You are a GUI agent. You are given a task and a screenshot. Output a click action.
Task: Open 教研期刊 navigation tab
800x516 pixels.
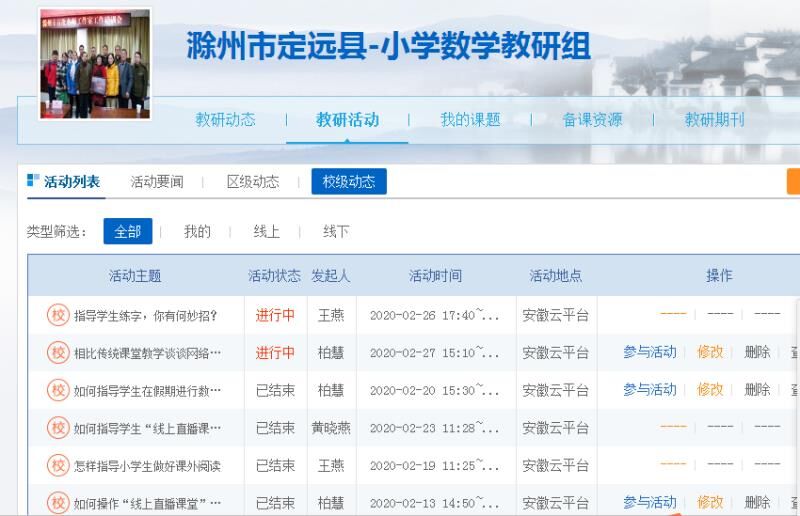714,120
